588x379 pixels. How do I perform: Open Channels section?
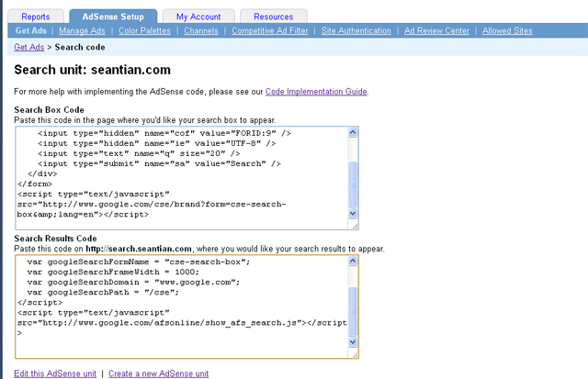tap(201, 30)
